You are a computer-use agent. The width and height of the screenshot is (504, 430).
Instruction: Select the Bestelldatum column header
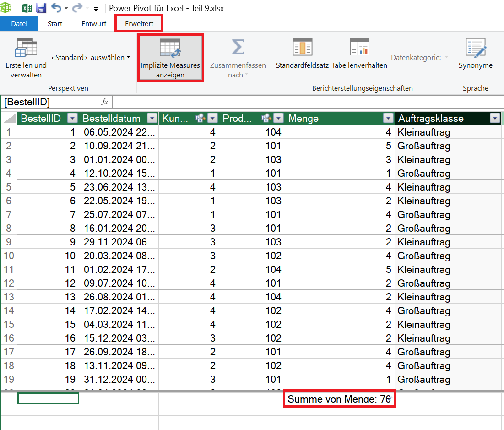pos(112,118)
